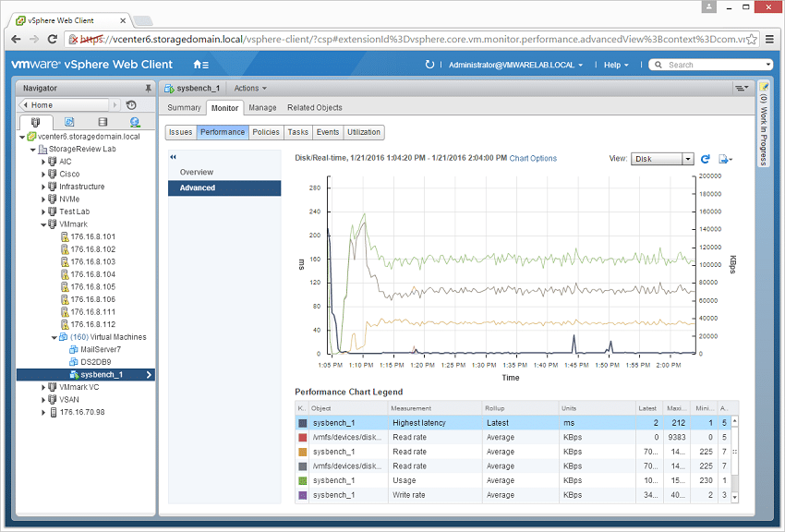
Task: Expand the AIC cluster
Action: (43, 162)
